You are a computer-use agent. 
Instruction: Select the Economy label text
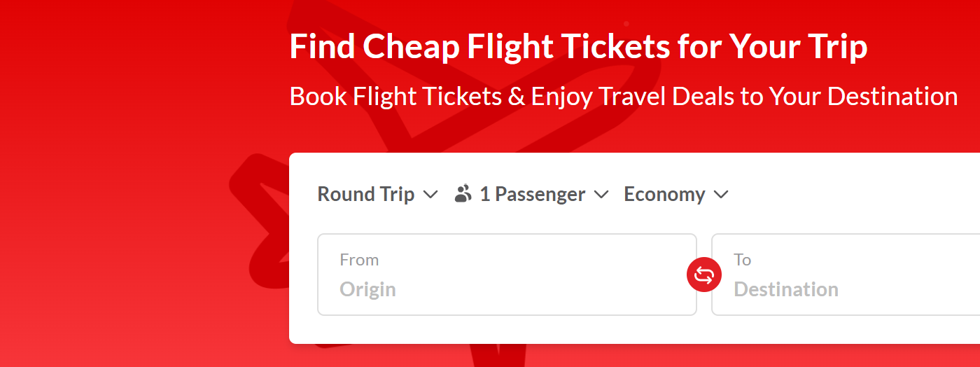664,194
